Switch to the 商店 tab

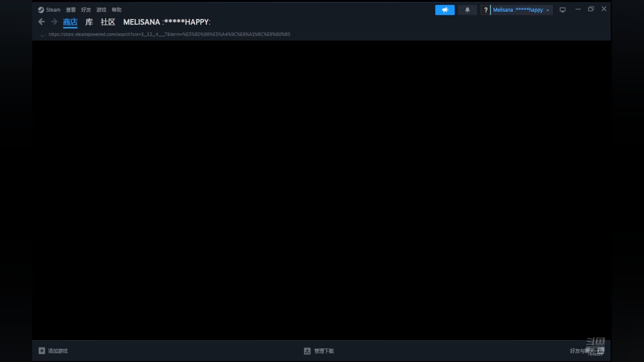70,22
